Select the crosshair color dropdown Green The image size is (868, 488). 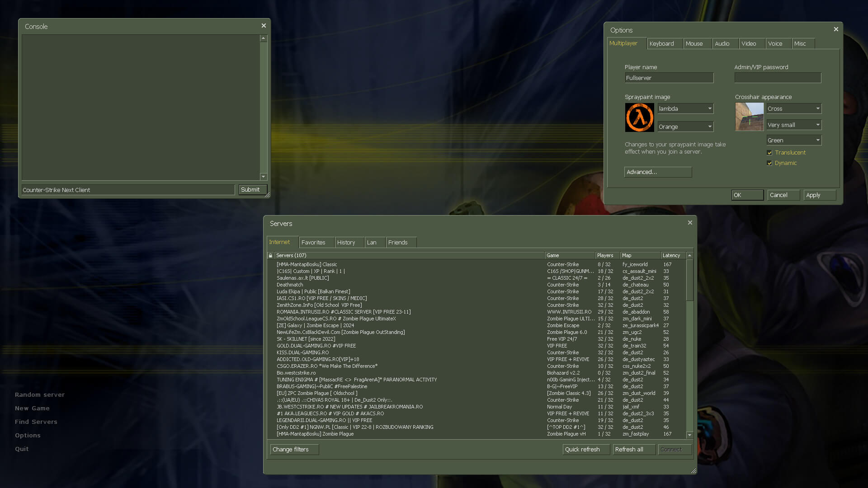click(x=793, y=140)
